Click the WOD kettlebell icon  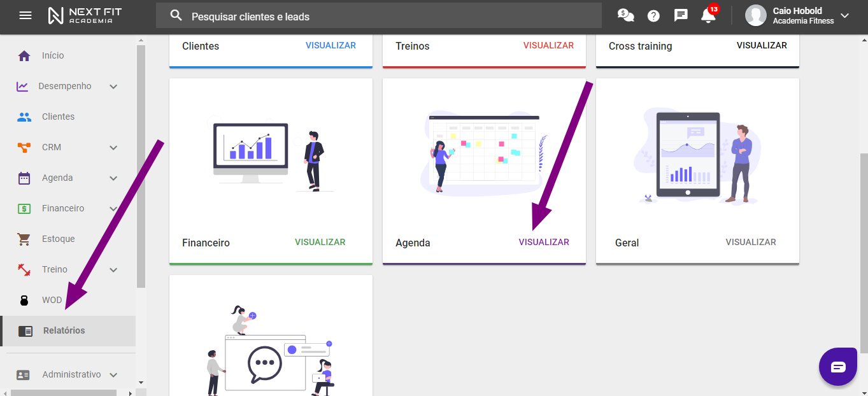pos(24,301)
